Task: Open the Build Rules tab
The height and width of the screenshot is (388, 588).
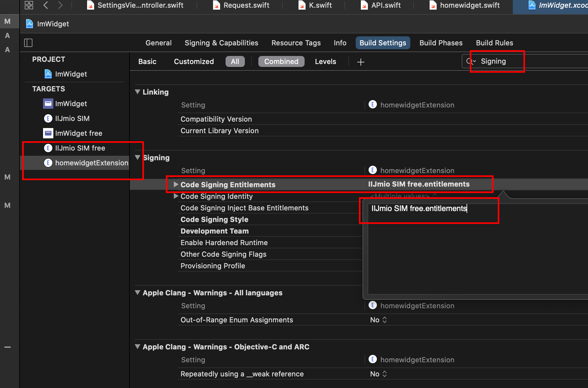Action: (494, 43)
